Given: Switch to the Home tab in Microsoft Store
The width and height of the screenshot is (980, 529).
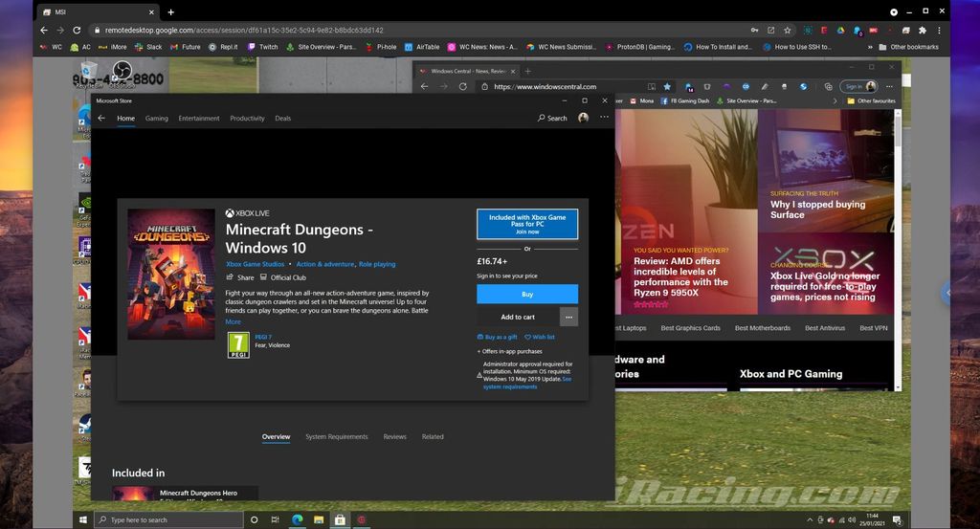Looking at the screenshot, I should 125,118.
